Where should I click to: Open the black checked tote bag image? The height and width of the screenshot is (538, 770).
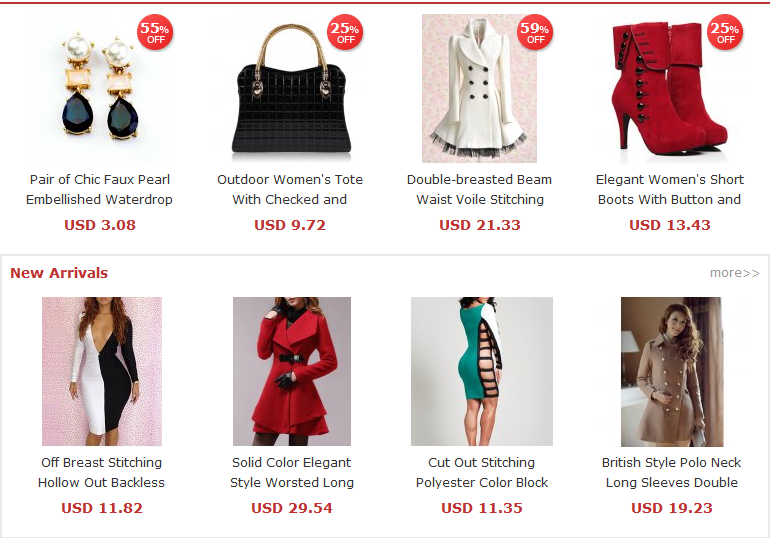(x=290, y=88)
